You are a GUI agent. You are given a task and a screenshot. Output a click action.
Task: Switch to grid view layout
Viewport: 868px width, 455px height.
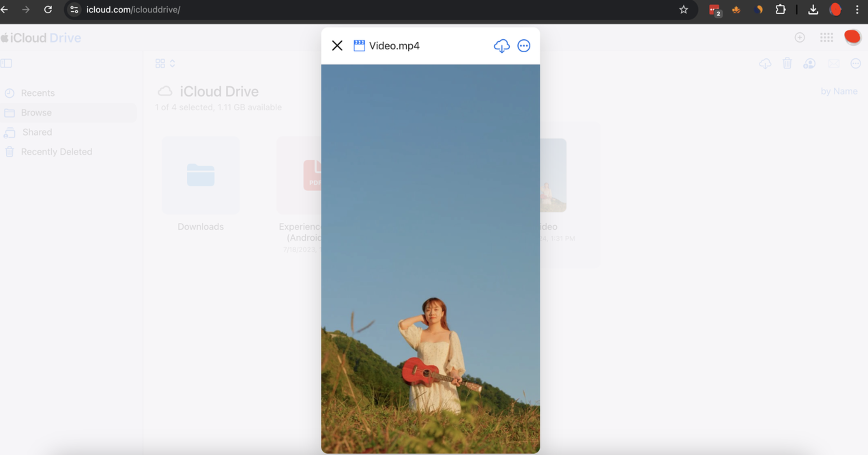pos(160,63)
